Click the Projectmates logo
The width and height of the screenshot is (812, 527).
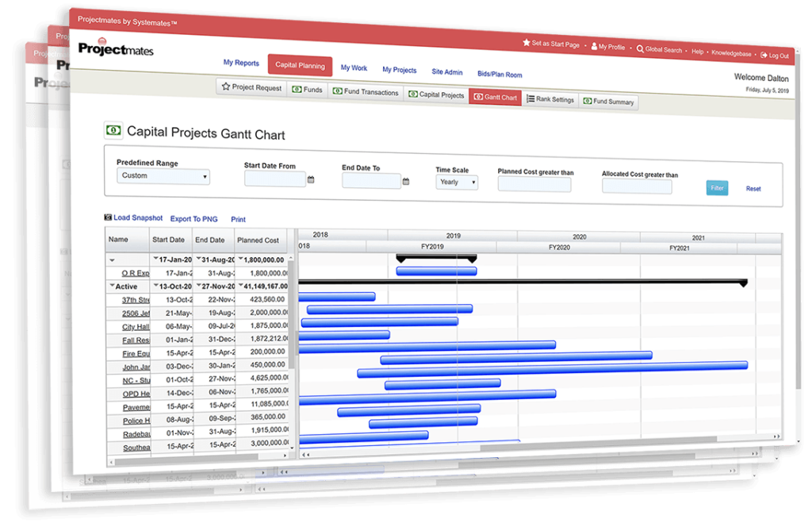coord(116,48)
